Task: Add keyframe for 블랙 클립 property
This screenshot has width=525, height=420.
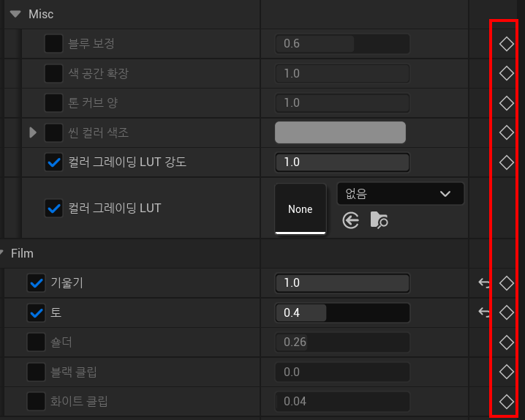Action: pos(506,372)
